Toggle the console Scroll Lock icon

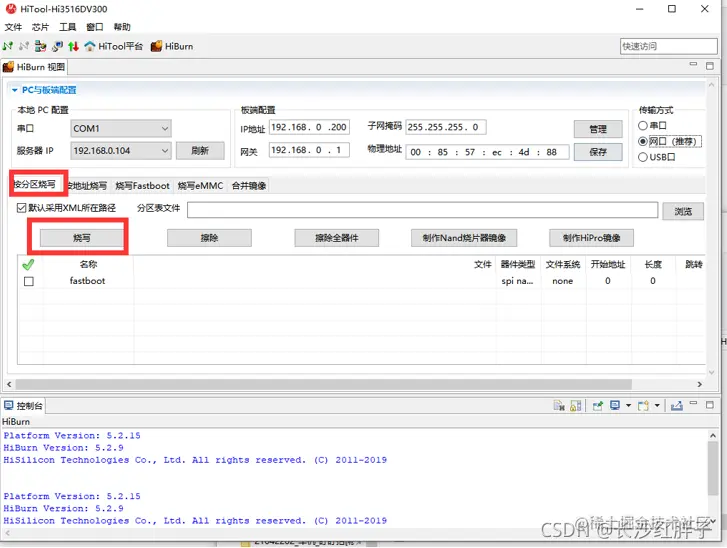(x=575, y=406)
